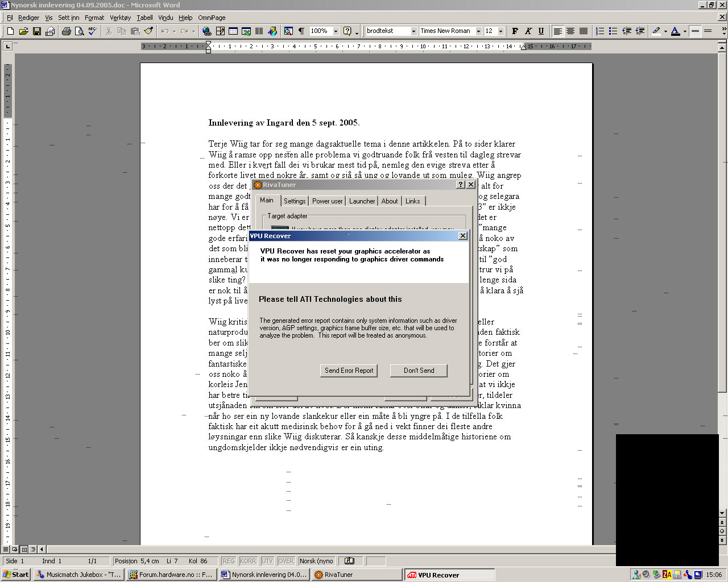Open the font dropdown Times New Roman
The height and width of the screenshot is (582, 728).
478,31
